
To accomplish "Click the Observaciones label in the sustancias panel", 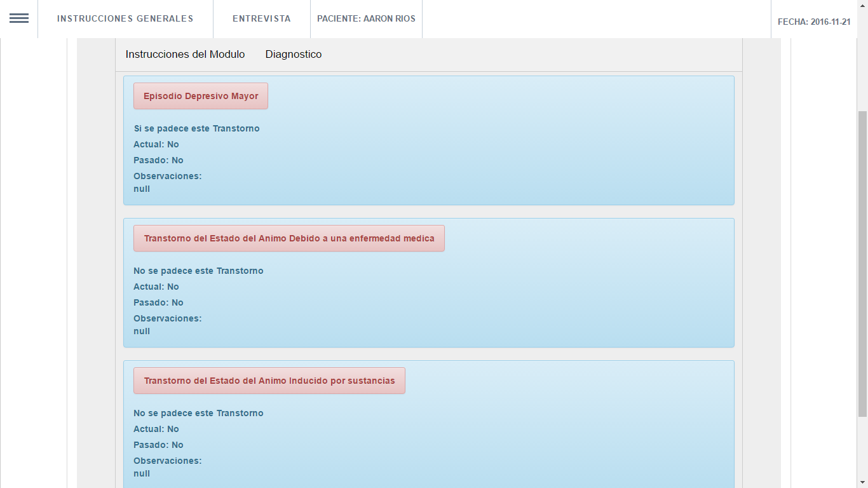I will [x=167, y=461].
